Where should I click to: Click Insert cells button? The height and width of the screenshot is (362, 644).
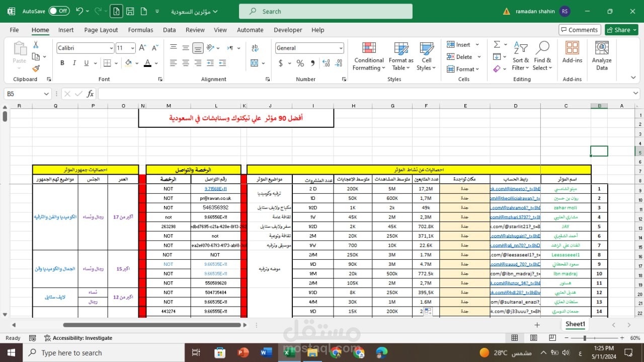[x=459, y=45]
